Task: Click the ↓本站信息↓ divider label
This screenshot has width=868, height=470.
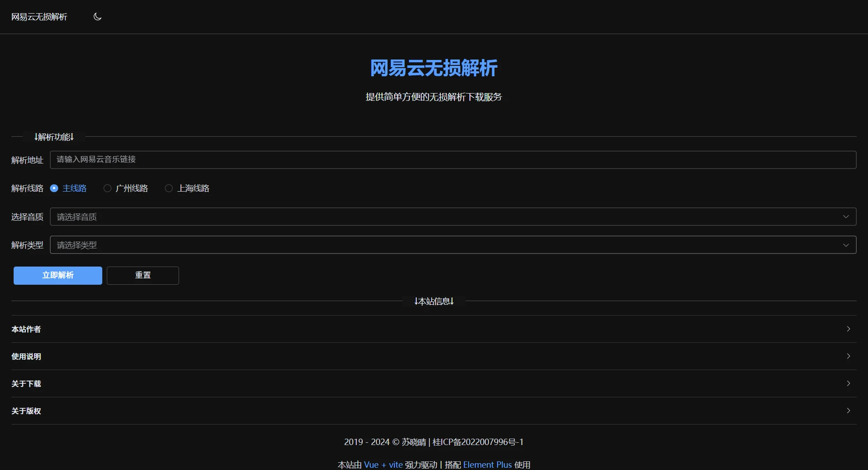Action: click(x=434, y=301)
